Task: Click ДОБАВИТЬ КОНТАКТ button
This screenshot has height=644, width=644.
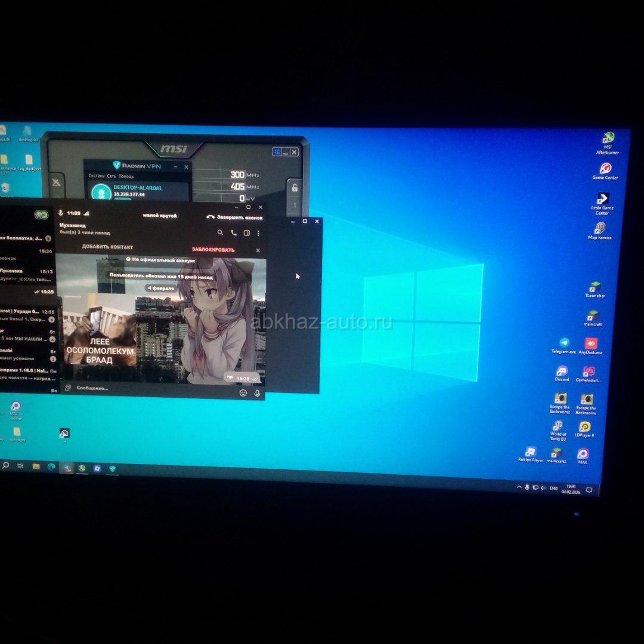Action: click(x=107, y=247)
